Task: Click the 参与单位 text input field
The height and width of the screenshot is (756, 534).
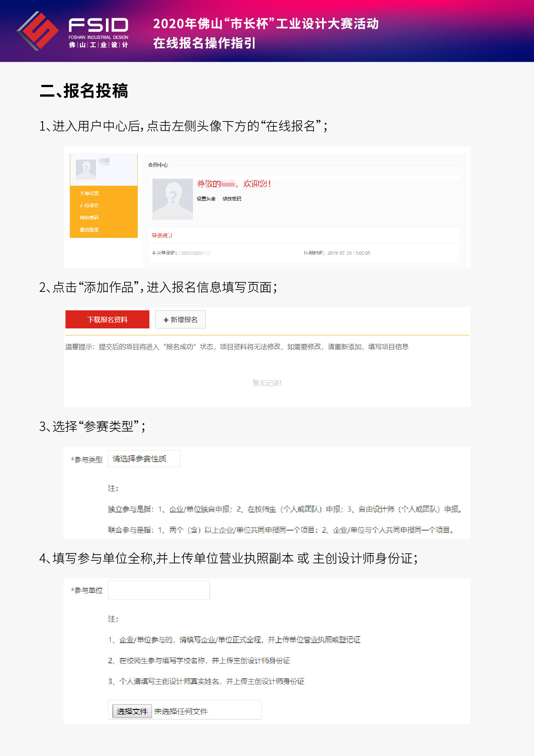Action: point(159,590)
